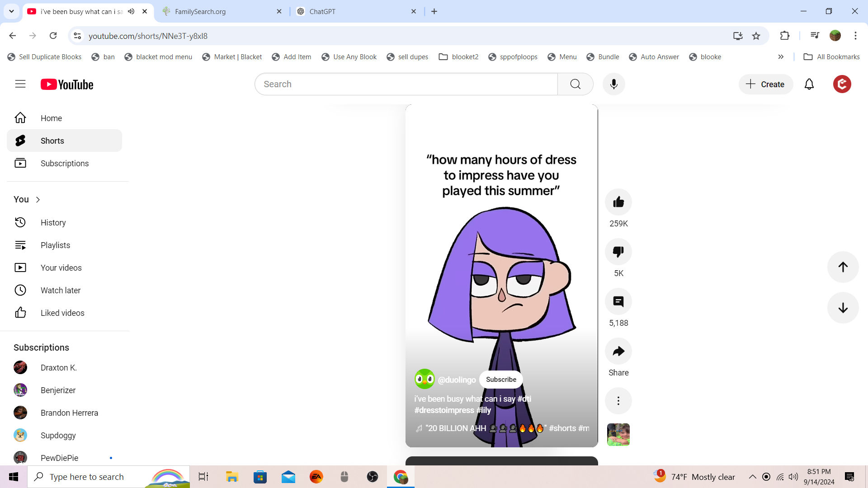Open YouTube notifications bell
This screenshot has height=488, width=868.
click(809, 84)
